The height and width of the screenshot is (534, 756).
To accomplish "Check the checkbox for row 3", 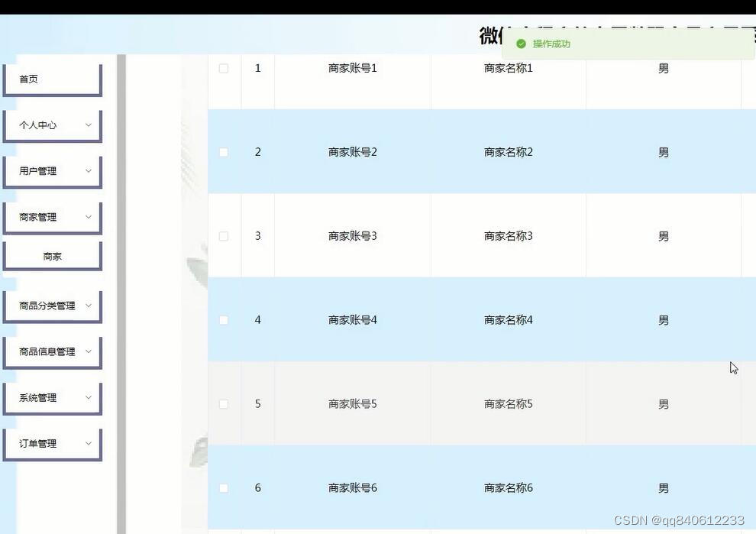I will [x=224, y=236].
